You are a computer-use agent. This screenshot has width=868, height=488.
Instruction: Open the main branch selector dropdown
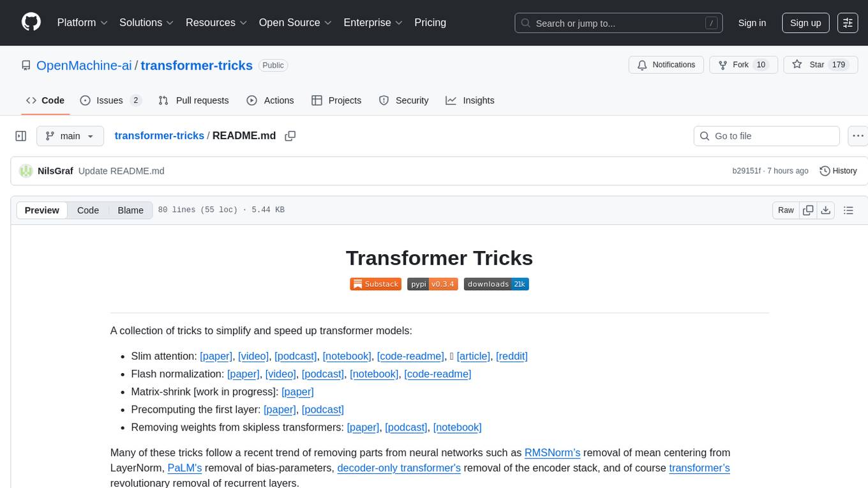[70, 136]
